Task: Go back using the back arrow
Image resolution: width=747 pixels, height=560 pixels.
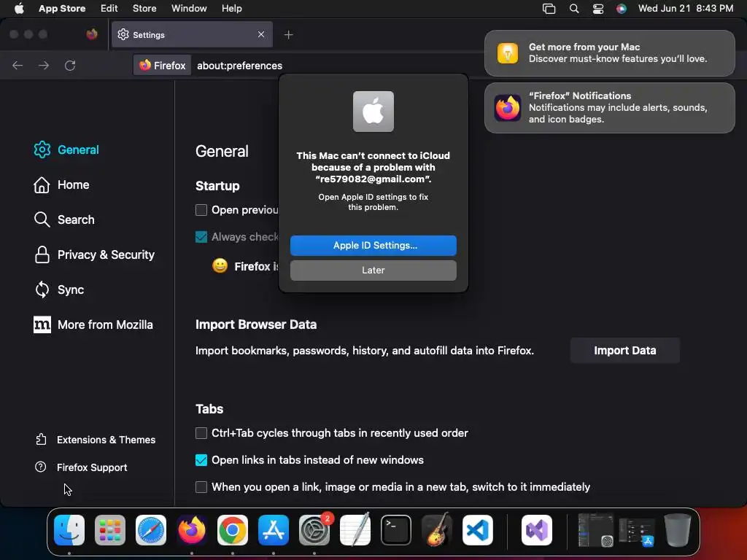Action: pos(18,65)
